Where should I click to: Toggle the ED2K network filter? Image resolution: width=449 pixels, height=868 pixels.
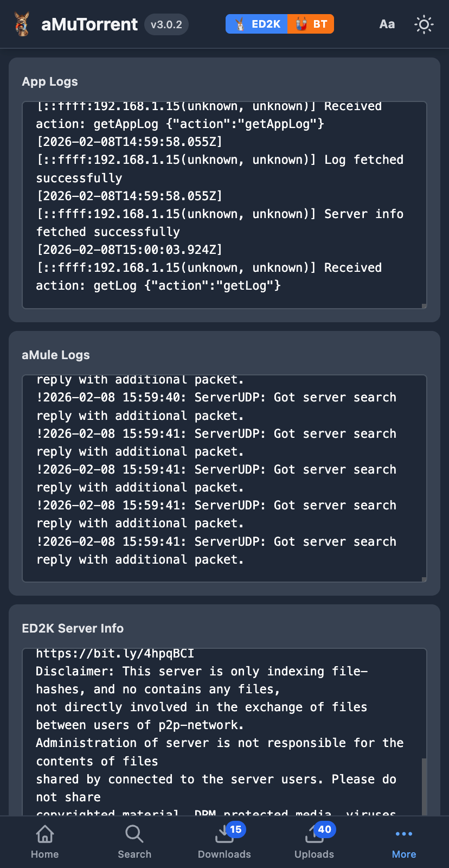tap(257, 24)
